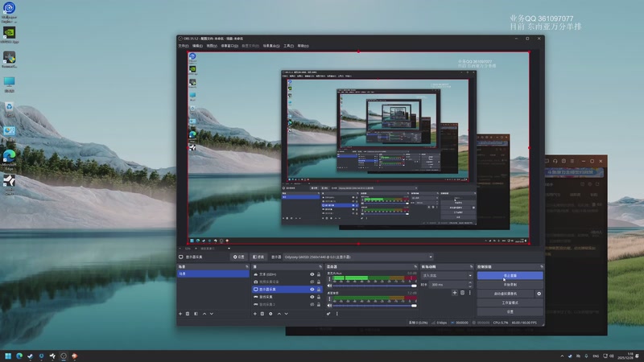The width and height of the screenshot is (644, 362).
Task: Adjust the Mic/Aux volume slider
Action: point(374,286)
